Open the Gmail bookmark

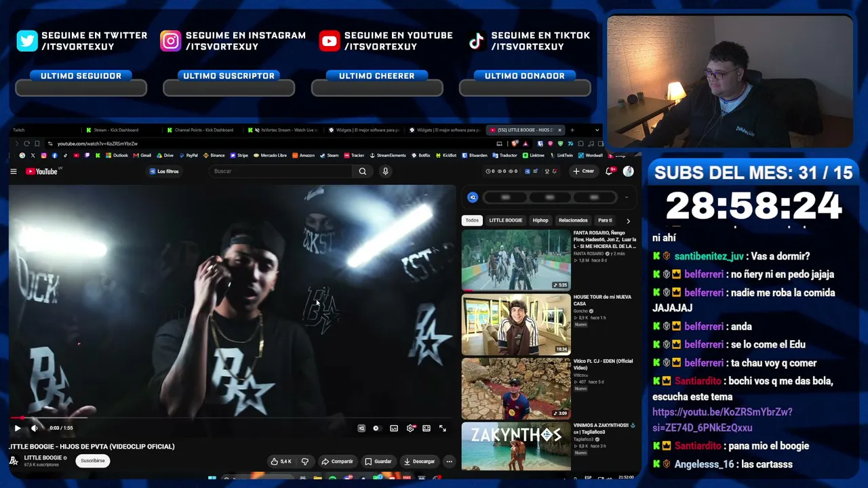tap(142, 156)
